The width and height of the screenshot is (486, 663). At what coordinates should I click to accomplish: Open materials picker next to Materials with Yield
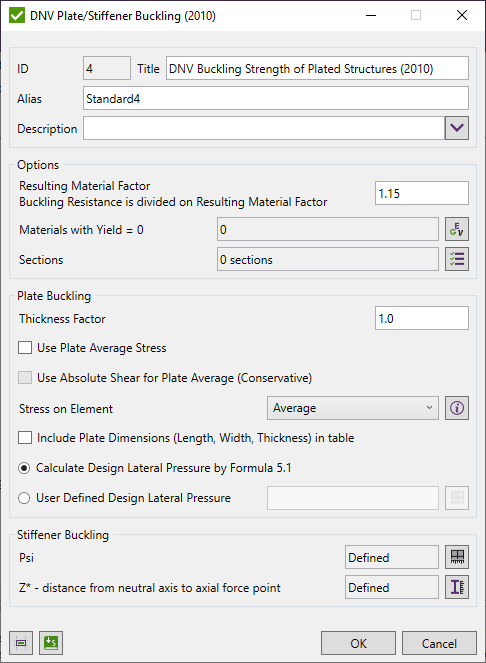457,229
